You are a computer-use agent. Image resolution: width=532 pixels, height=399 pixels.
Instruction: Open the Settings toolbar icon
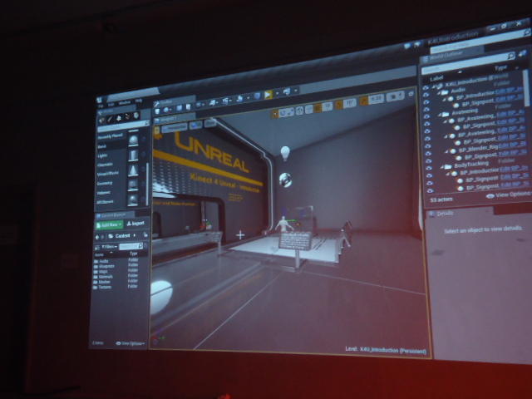click(198, 106)
